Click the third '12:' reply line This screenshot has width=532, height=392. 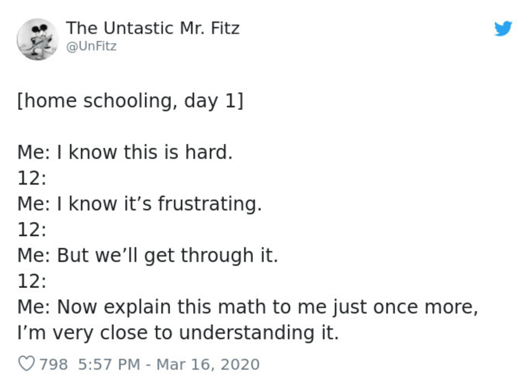32,281
